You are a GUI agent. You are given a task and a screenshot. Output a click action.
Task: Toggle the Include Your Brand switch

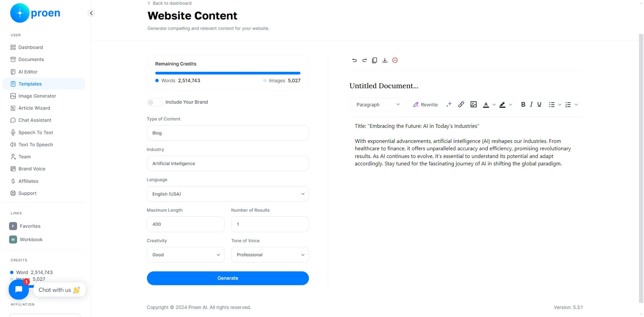tap(155, 102)
